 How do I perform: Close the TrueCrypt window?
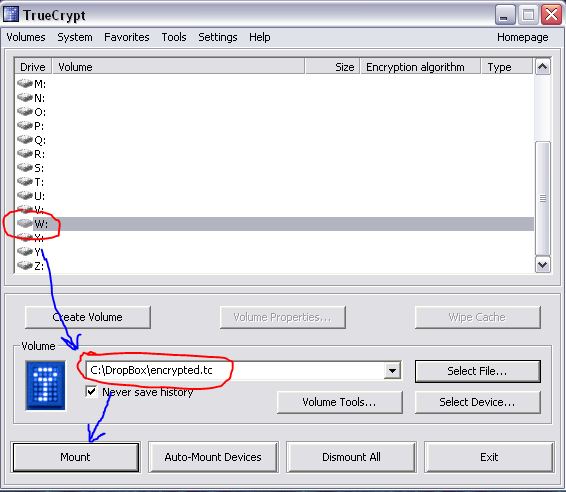[551, 15]
